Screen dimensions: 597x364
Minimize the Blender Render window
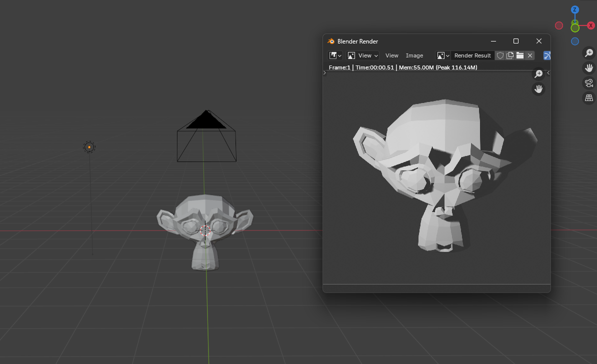(493, 41)
